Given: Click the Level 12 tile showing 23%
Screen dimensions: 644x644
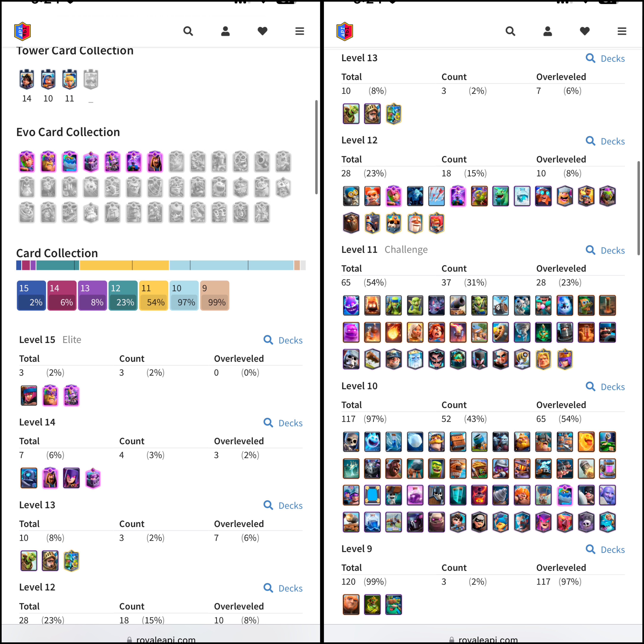Looking at the screenshot, I should [x=123, y=296].
